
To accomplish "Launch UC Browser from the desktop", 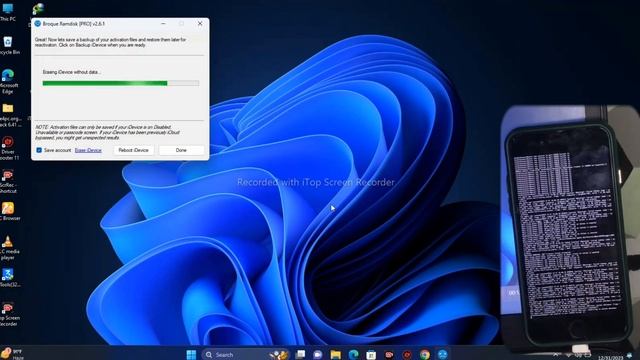I will click(x=8, y=211).
